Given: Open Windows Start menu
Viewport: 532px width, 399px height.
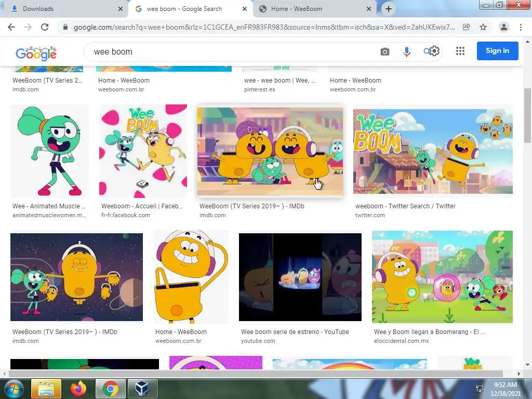Looking at the screenshot, I should pyautogui.click(x=13, y=389).
